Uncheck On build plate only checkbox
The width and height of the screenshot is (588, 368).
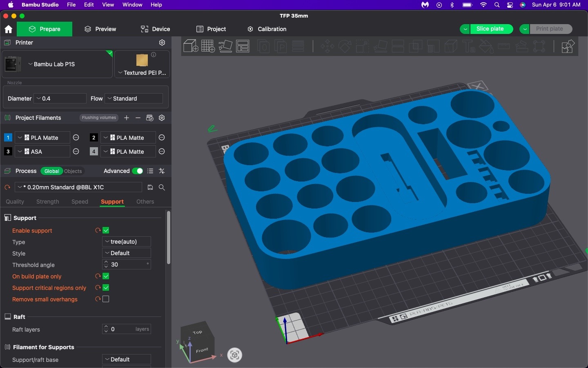click(106, 276)
